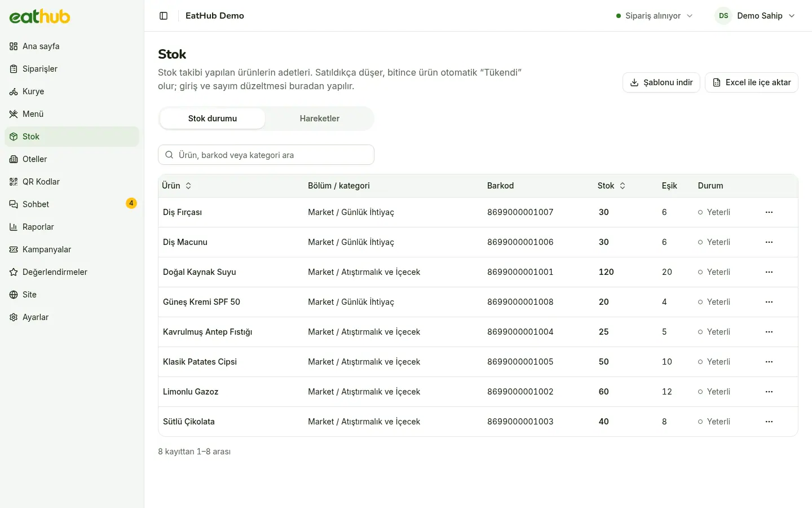The image size is (812, 508).
Task: Switch to the Hareketler tab
Action: 320,119
